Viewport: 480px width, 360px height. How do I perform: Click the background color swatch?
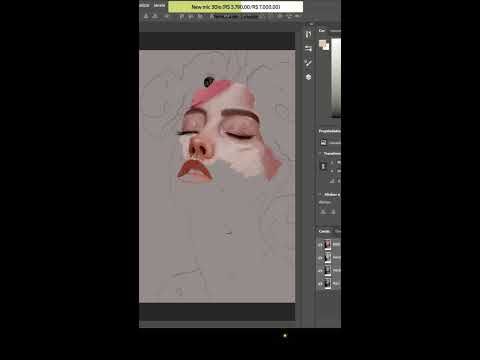[x=326, y=47]
